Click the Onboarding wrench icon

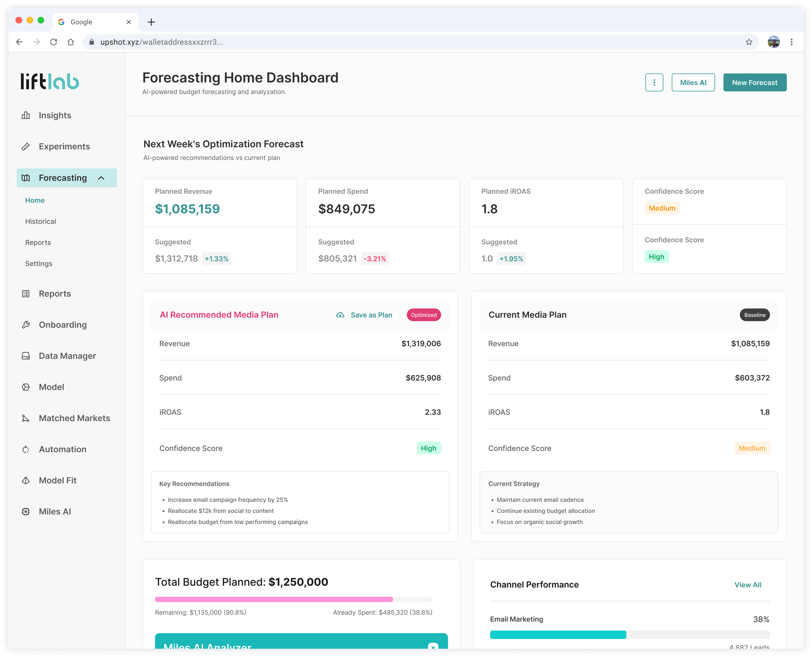[26, 325]
